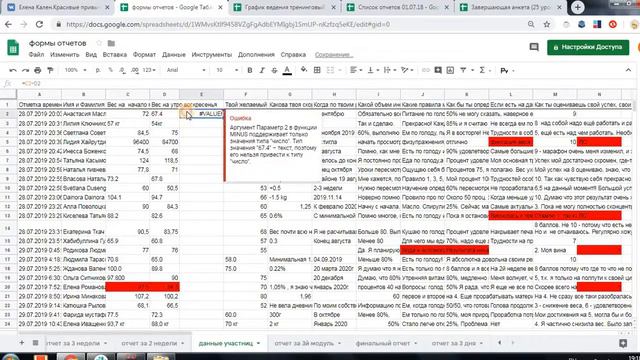Open the font size dropdown
Screen dimensions: 640x360
[227, 70]
